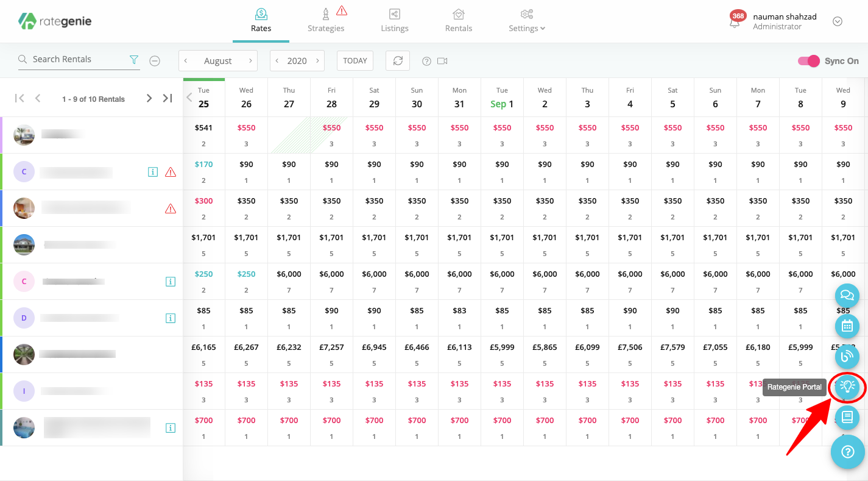Go to previous month before August
The width and height of the screenshot is (868, 481).
(186, 61)
